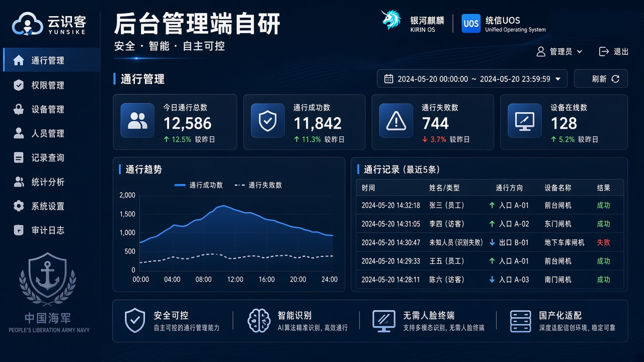This screenshot has height=362, width=644.
Task: Click the person icon beside 人员管理
Action: click(19, 133)
